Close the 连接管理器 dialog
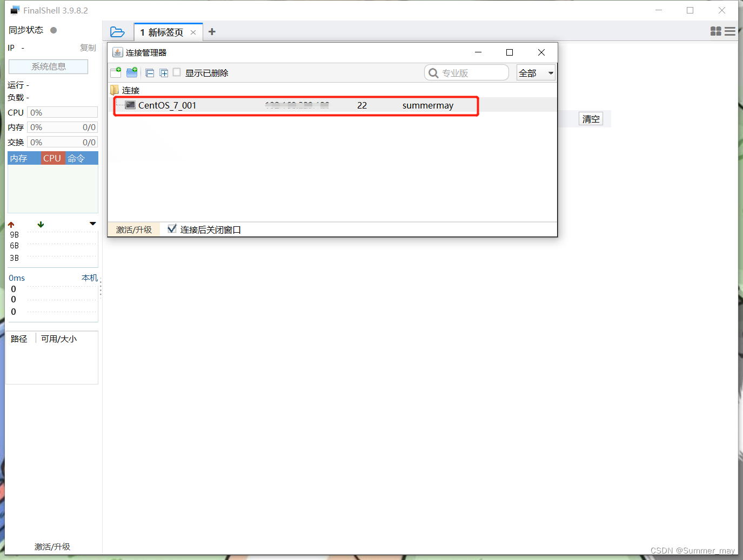The width and height of the screenshot is (743, 560). click(x=541, y=52)
